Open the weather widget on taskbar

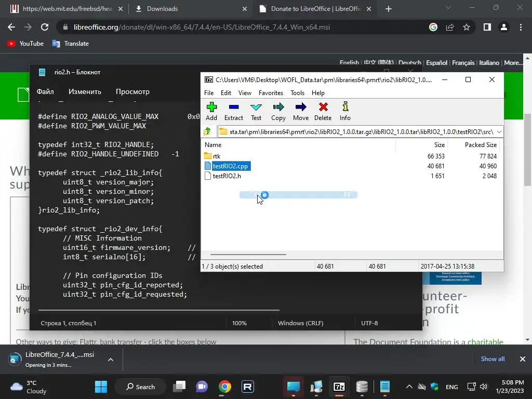pyautogui.click(x=29, y=387)
